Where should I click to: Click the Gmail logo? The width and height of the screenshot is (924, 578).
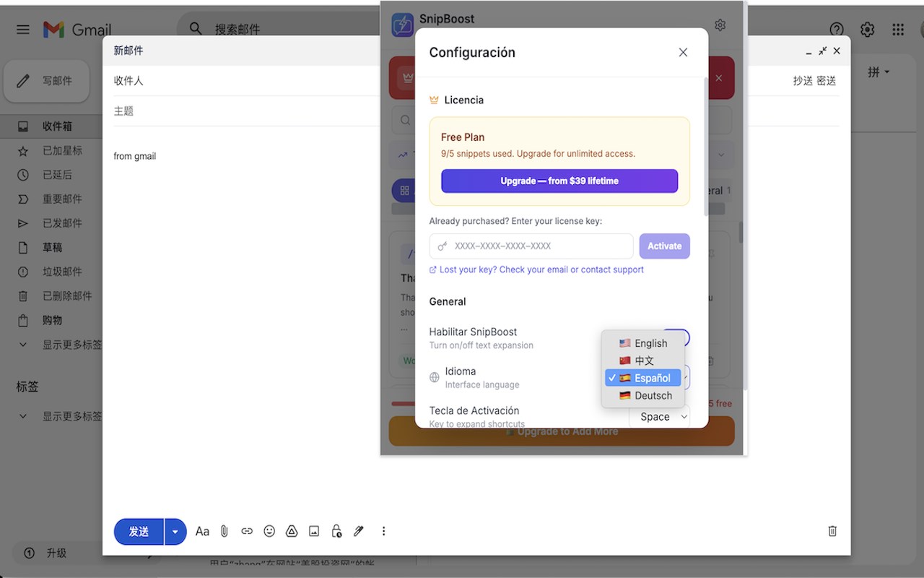point(77,30)
